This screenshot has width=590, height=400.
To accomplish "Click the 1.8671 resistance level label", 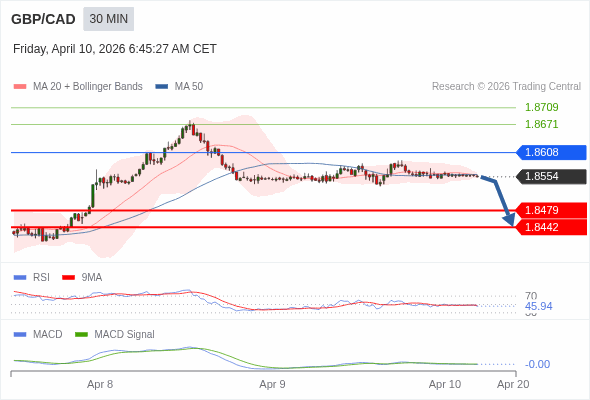I will point(541,124).
